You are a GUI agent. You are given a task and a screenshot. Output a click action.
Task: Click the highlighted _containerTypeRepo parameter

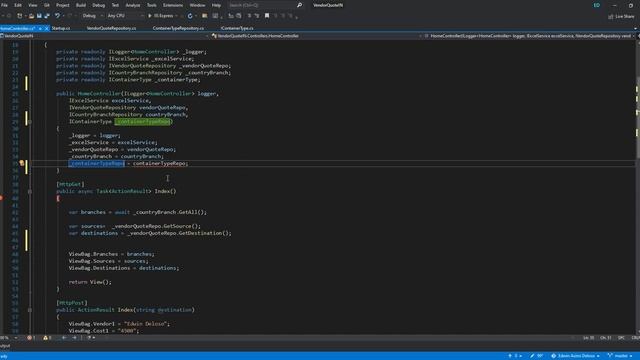pyautogui.click(x=142, y=122)
